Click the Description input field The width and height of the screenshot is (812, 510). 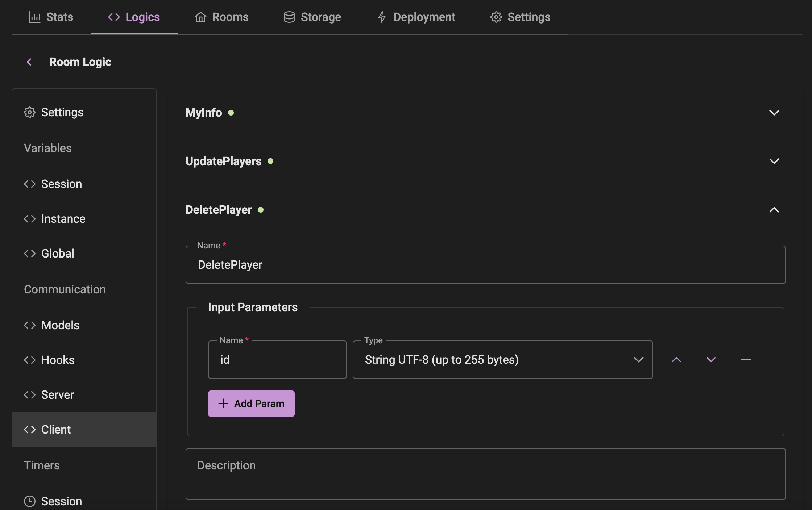pyautogui.click(x=486, y=473)
